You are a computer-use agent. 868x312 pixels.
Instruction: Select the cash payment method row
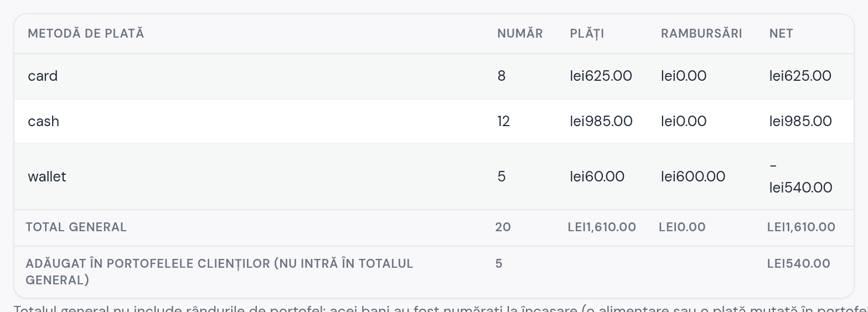[x=434, y=122]
